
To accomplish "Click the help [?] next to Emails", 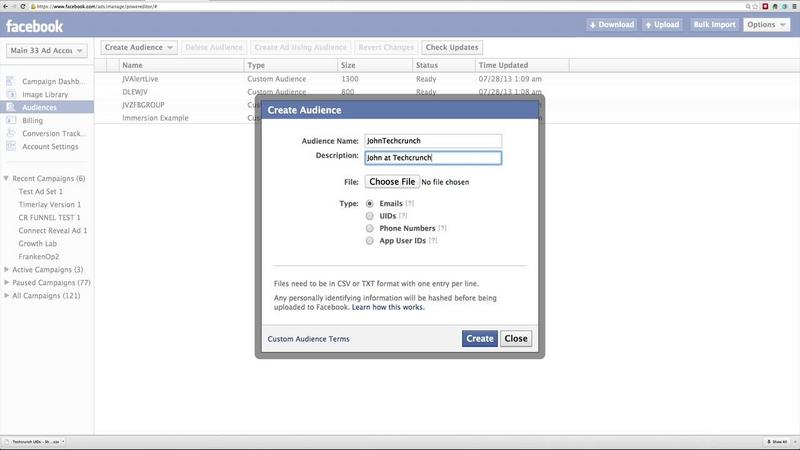I will 410,204.
